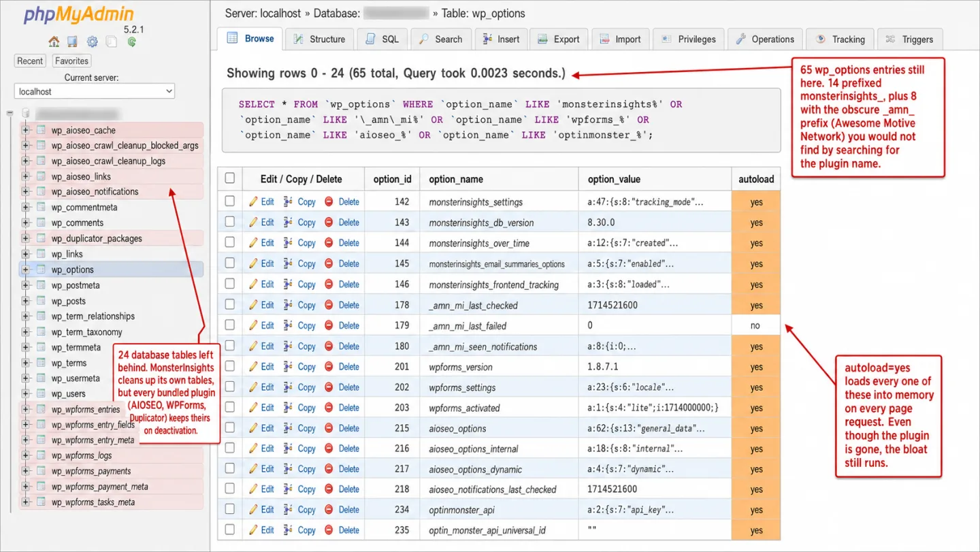
Task: Expand the wp_aioseo_cache tree node
Action: pos(25,130)
